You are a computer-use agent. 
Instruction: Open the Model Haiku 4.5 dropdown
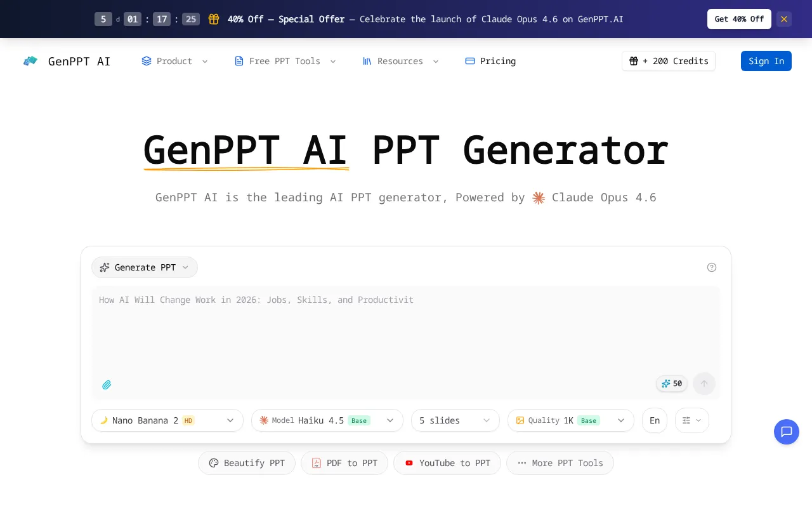(327, 420)
